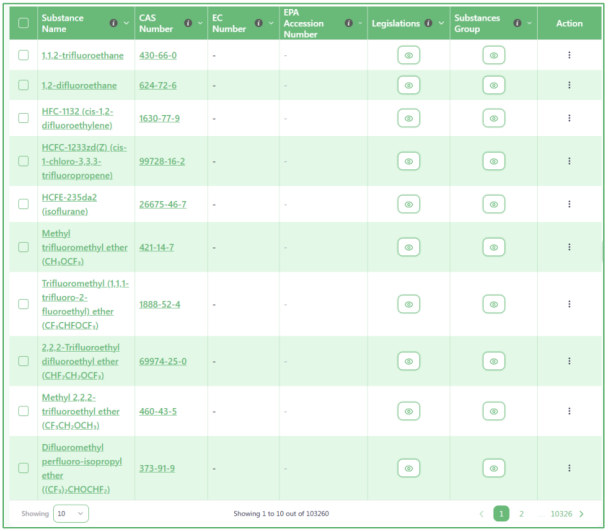View legislations for 1,2-difluoroethane
This screenshot has height=531, width=608.
(408, 85)
